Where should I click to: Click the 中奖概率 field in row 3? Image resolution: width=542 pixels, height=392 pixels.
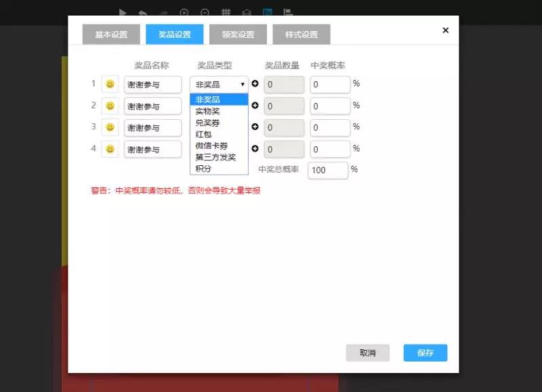click(330, 128)
